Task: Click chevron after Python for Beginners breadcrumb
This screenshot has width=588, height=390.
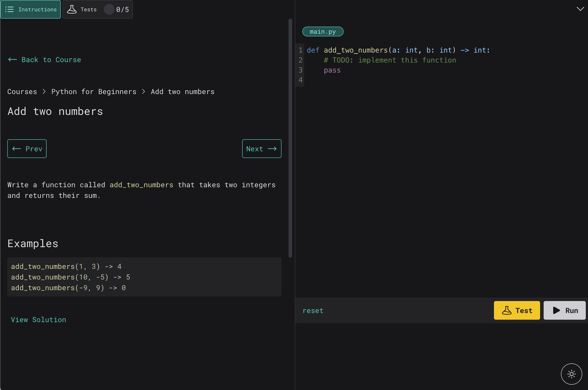Action: tap(144, 92)
